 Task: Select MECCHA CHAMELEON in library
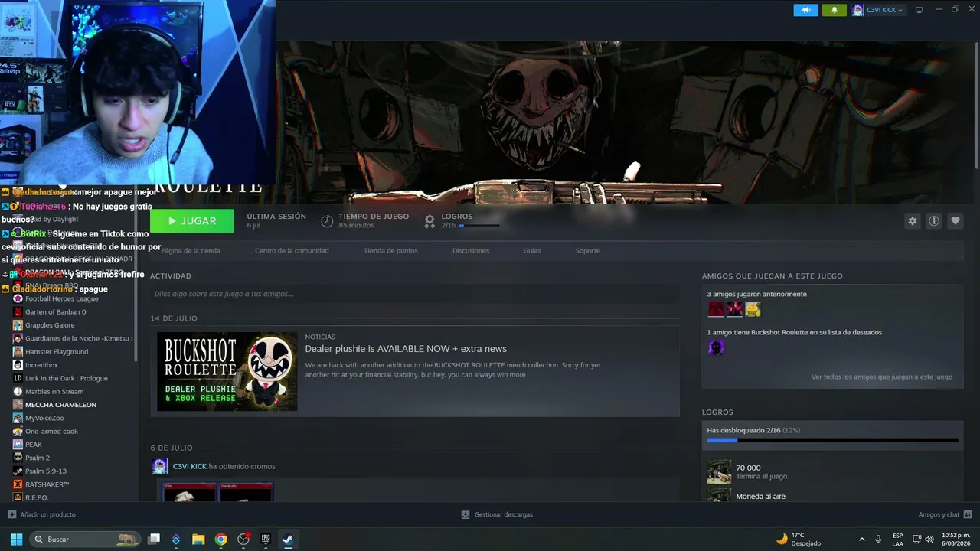tap(60, 405)
